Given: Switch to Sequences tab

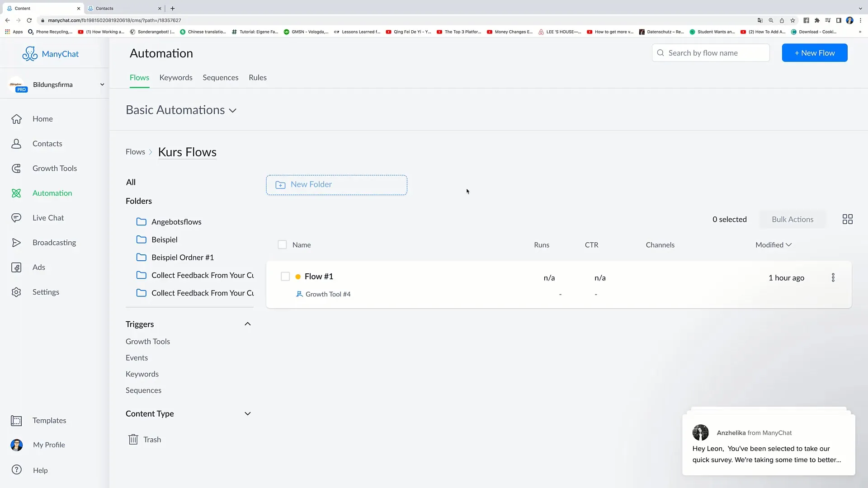Looking at the screenshot, I should point(221,78).
